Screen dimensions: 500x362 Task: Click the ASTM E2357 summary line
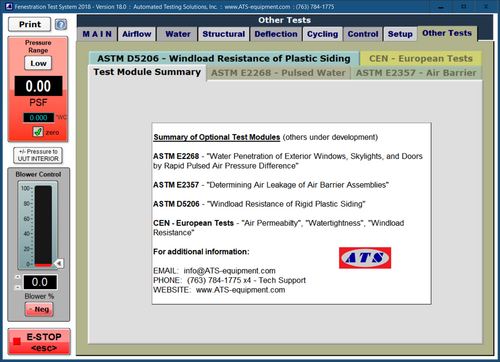coord(271,185)
